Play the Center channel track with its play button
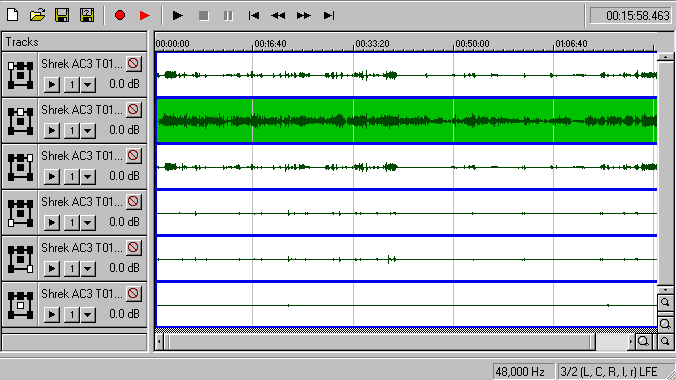 coord(52,131)
